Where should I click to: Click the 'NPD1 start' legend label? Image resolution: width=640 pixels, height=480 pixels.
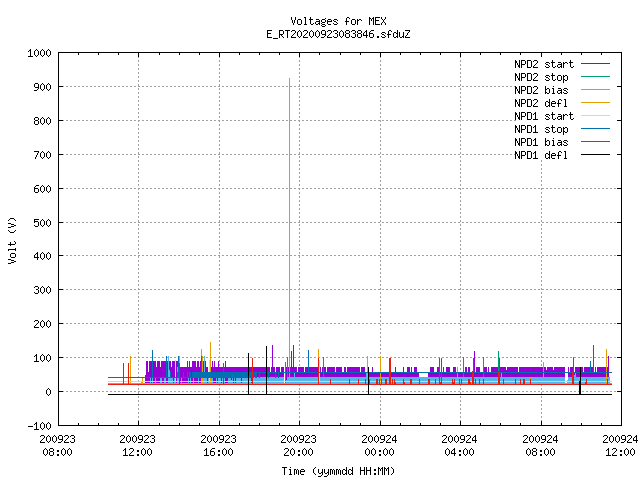[544, 116]
